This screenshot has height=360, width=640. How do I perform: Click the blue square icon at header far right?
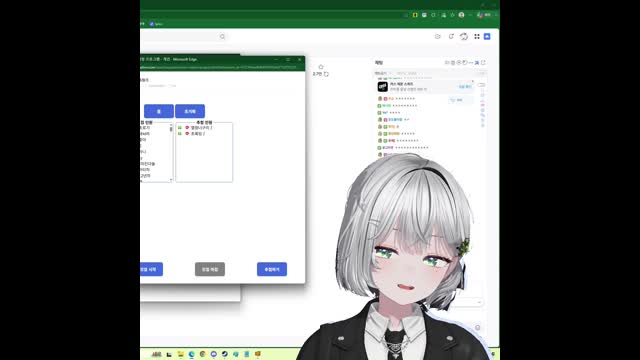click(x=487, y=36)
